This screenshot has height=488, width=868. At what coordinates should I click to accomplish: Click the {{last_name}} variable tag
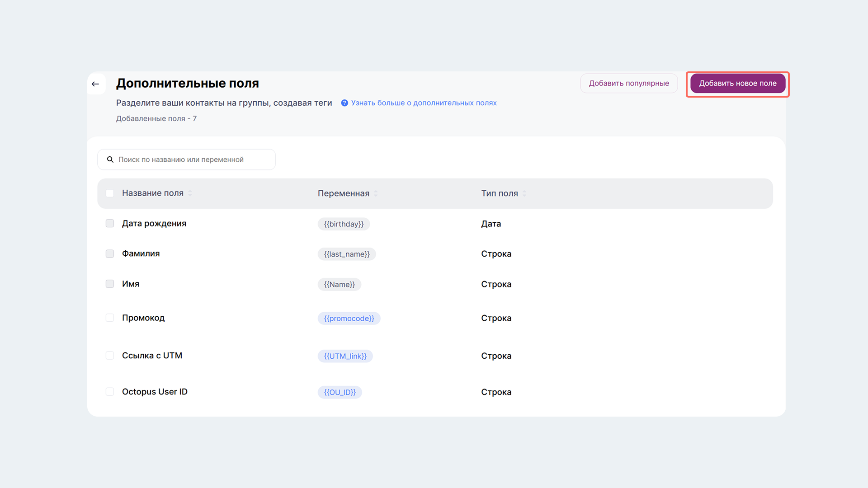[x=347, y=254]
